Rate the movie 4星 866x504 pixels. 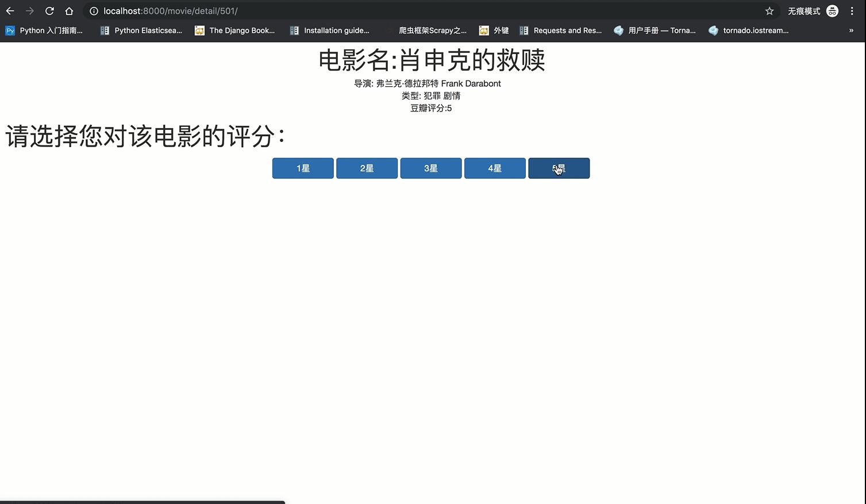tap(495, 168)
